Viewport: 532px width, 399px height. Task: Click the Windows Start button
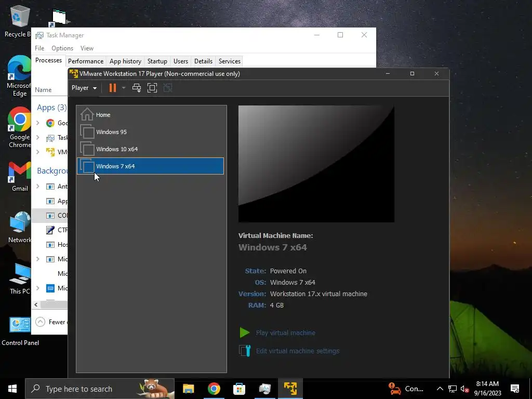(12, 389)
